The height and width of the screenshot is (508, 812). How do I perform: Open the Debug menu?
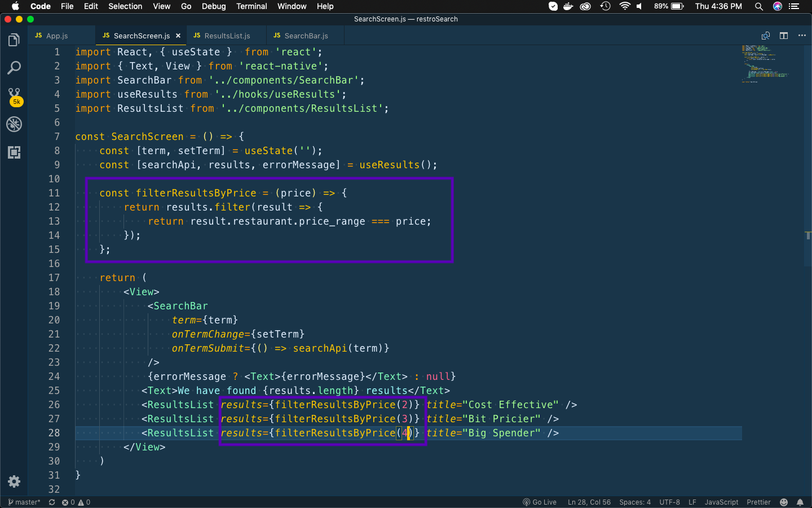[214, 6]
